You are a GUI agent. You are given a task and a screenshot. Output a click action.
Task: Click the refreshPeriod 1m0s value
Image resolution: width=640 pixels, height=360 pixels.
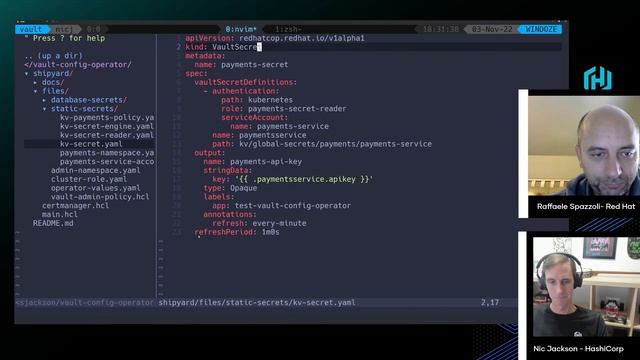pyautogui.click(x=271, y=232)
